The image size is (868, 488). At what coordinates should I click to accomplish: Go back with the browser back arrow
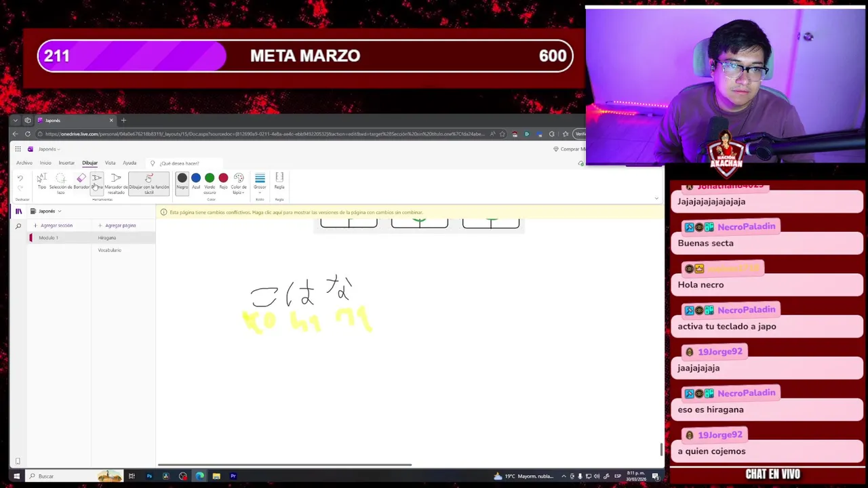pos(15,134)
